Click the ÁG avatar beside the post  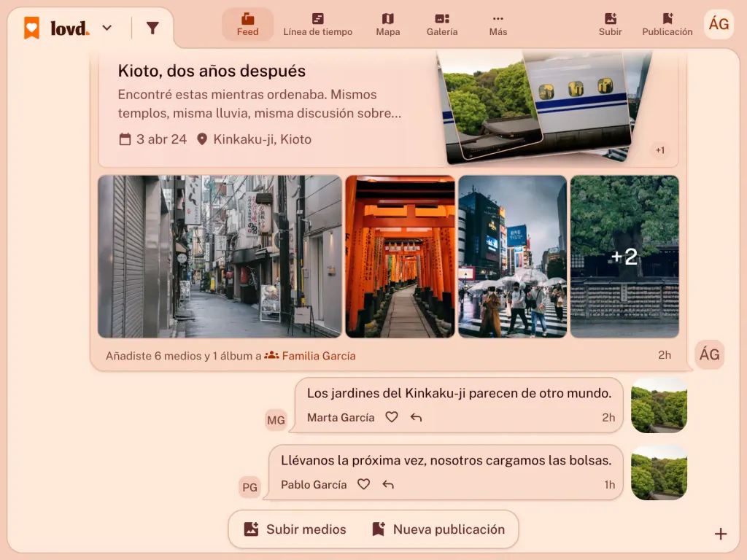(x=709, y=355)
